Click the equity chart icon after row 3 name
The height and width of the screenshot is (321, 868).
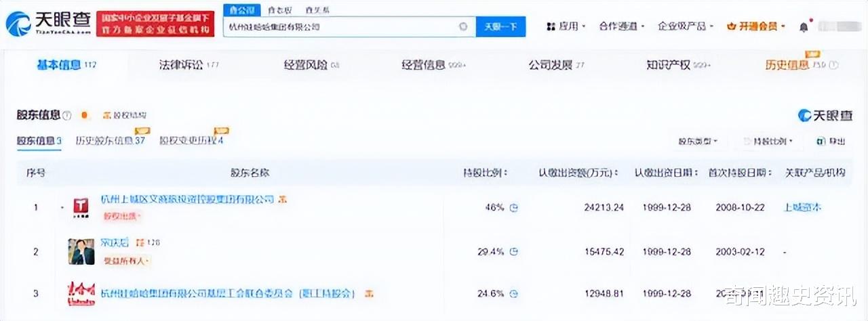pyautogui.click(x=368, y=294)
